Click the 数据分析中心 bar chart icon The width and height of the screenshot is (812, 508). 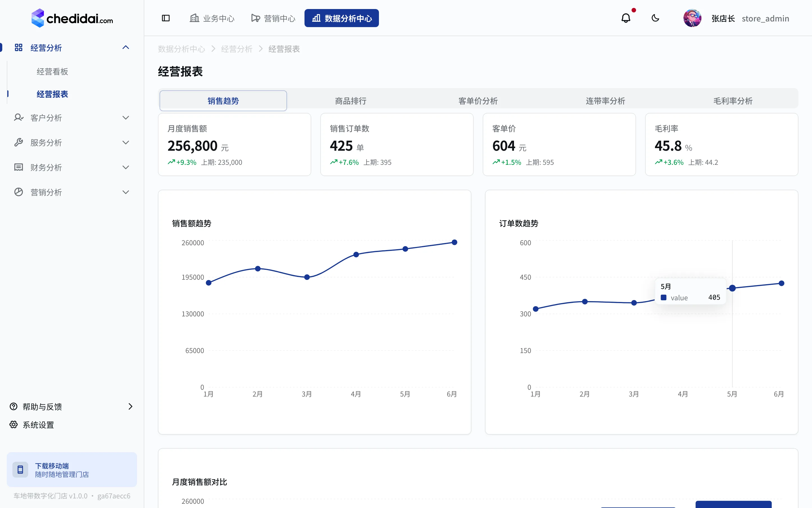(x=316, y=18)
